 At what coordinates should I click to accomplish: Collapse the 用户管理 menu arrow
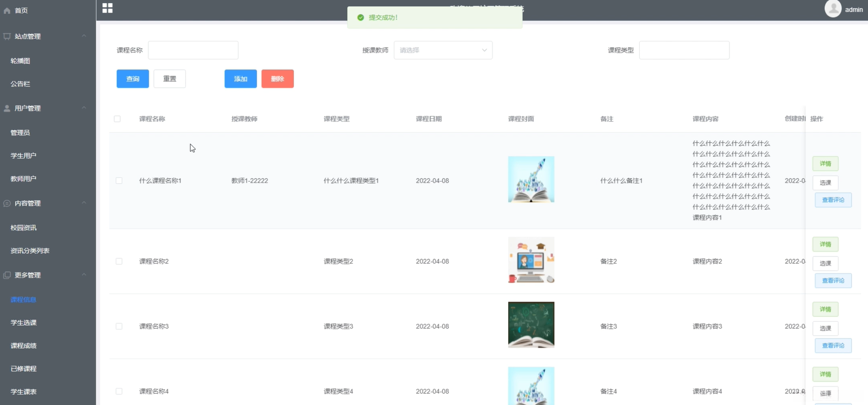pyautogui.click(x=84, y=108)
